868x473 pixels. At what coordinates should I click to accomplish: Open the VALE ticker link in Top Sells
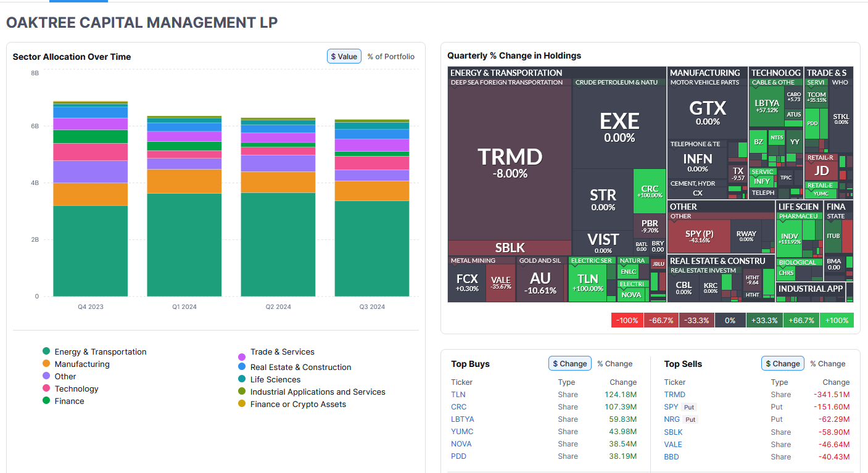click(674, 444)
